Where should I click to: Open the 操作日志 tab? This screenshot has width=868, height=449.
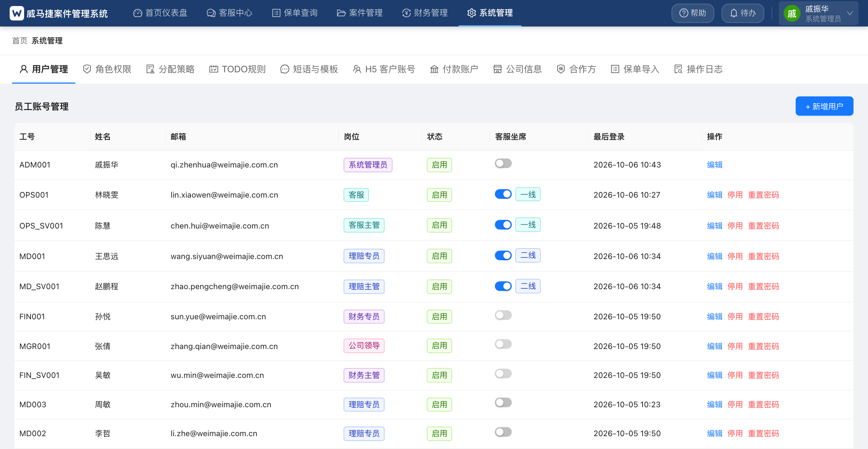coord(698,69)
